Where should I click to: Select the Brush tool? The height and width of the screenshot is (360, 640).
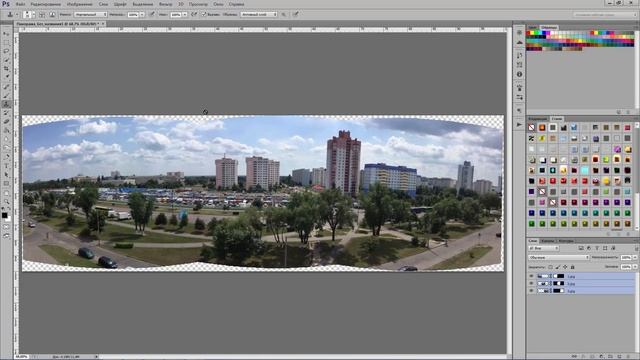coord(6,96)
